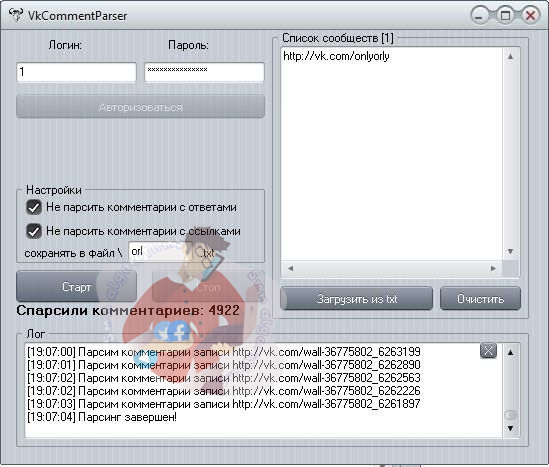
Task: Click community list scroll up arrow
Action: 510,56
